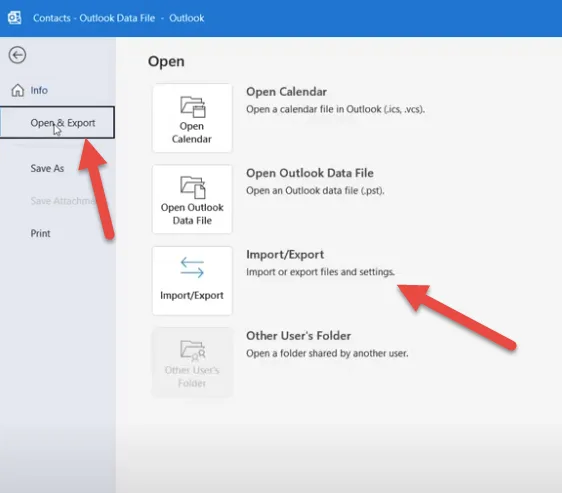Image resolution: width=562 pixels, height=493 pixels.
Task: Select Open & Export in sidebar
Action: pos(57,122)
